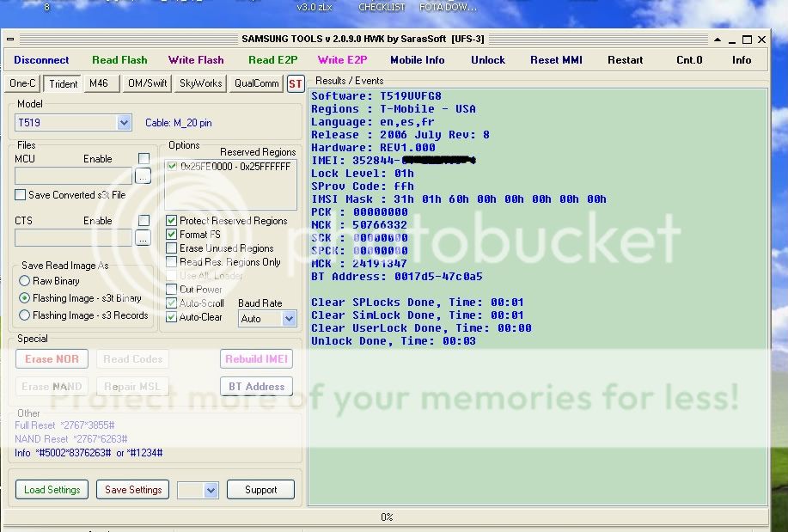Click Restart in the top bar
Screen dimensions: 788x532
[x=626, y=60]
